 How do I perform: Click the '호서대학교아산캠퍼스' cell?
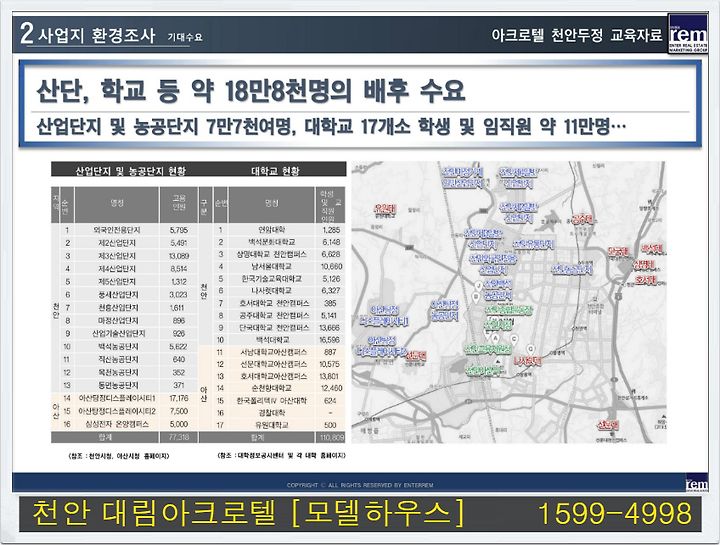[274, 376]
